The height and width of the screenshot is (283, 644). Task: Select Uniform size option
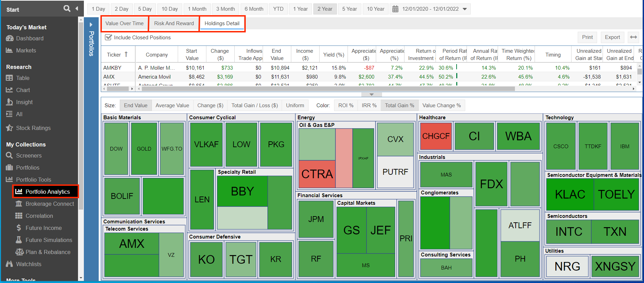[295, 105]
